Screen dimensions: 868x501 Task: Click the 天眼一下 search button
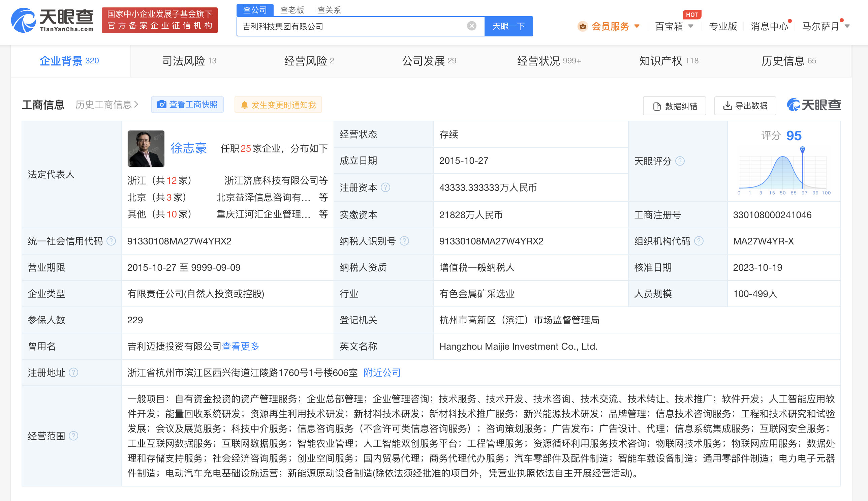508,26
